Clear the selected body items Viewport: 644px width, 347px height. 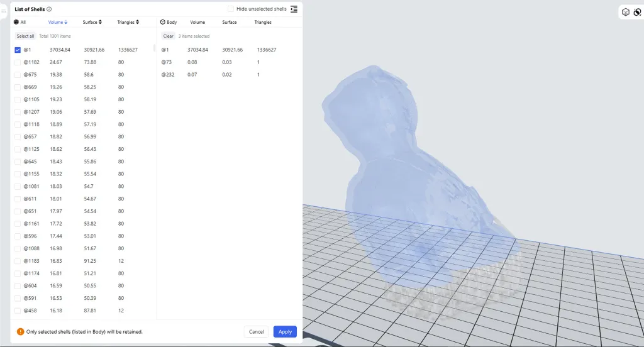pyautogui.click(x=168, y=36)
